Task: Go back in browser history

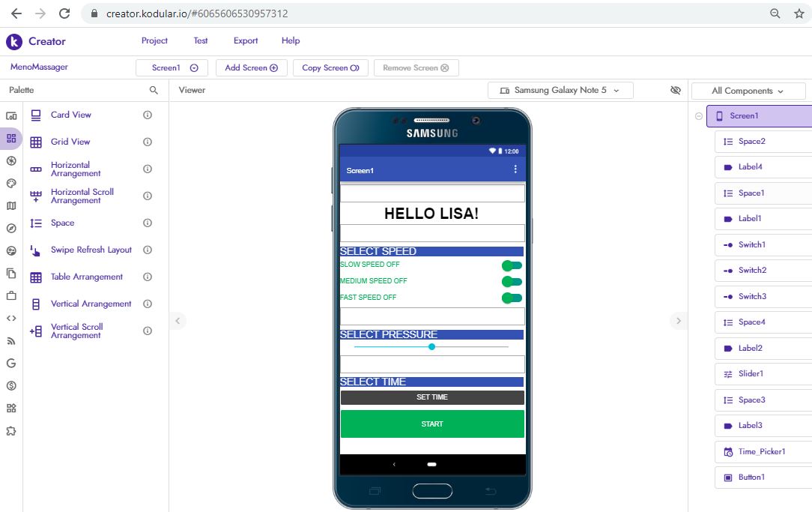Action: [16, 13]
